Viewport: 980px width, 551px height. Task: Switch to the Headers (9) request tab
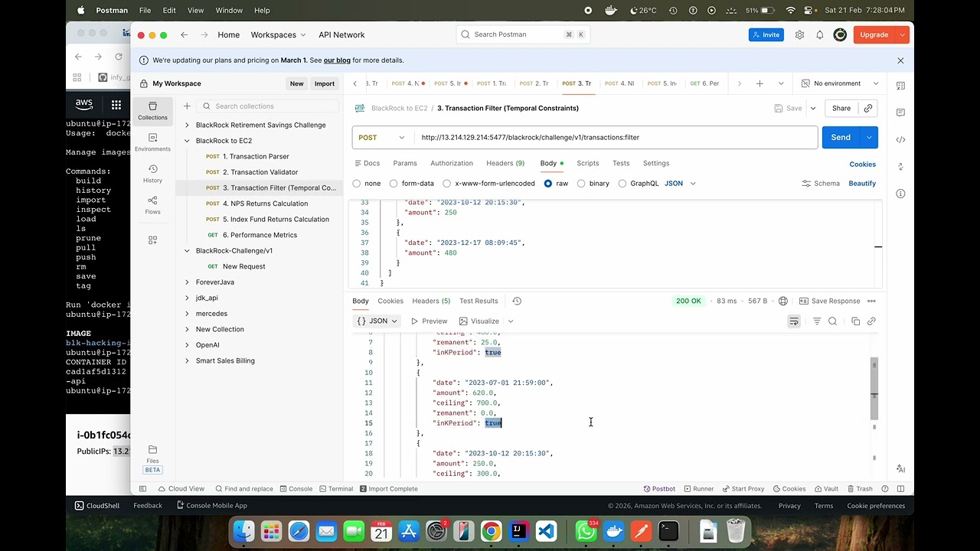(x=505, y=163)
